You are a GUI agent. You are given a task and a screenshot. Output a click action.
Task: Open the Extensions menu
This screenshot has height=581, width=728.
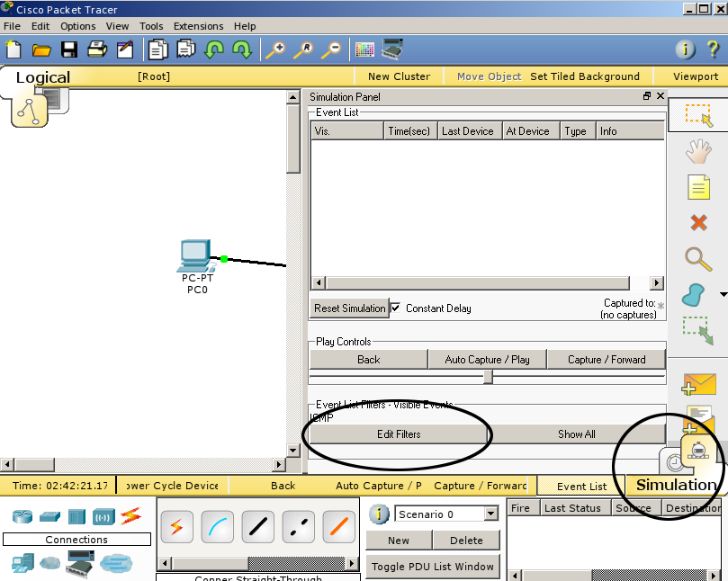pyautogui.click(x=198, y=26)
